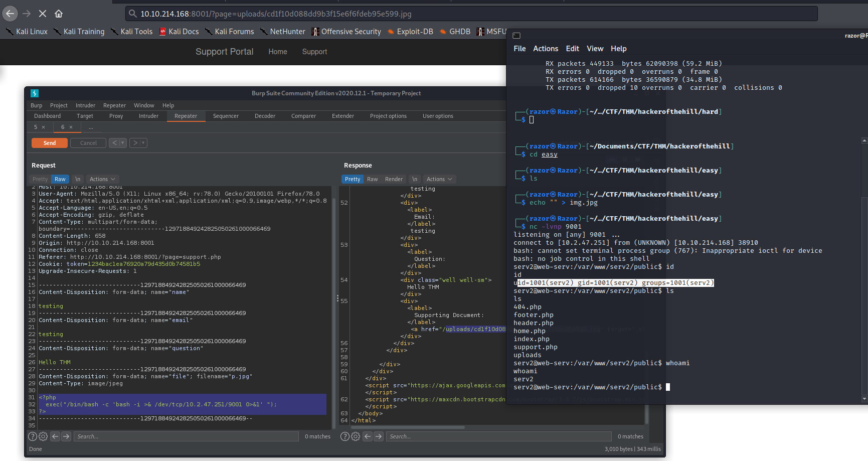Open Exploit-DB bookmark

tap(410, 32)
